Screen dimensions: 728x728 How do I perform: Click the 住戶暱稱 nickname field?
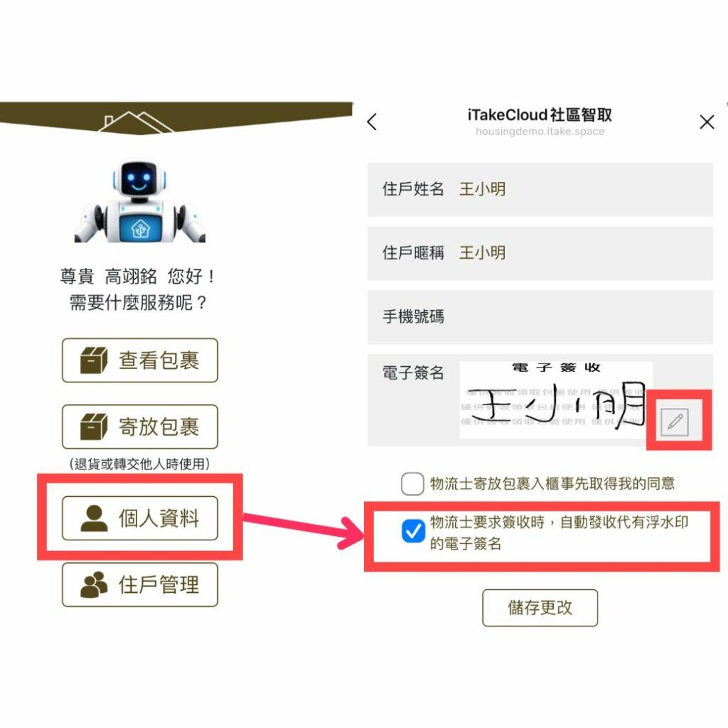coord(540,254)
